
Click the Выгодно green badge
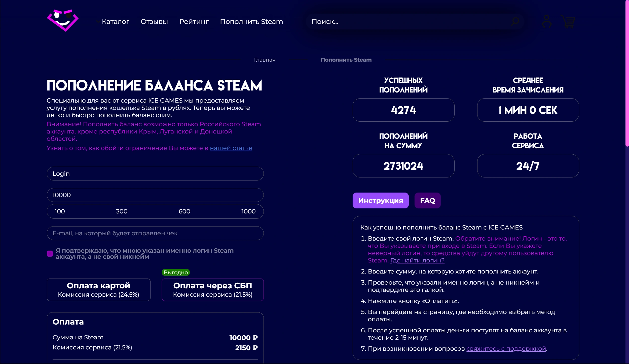176,272
